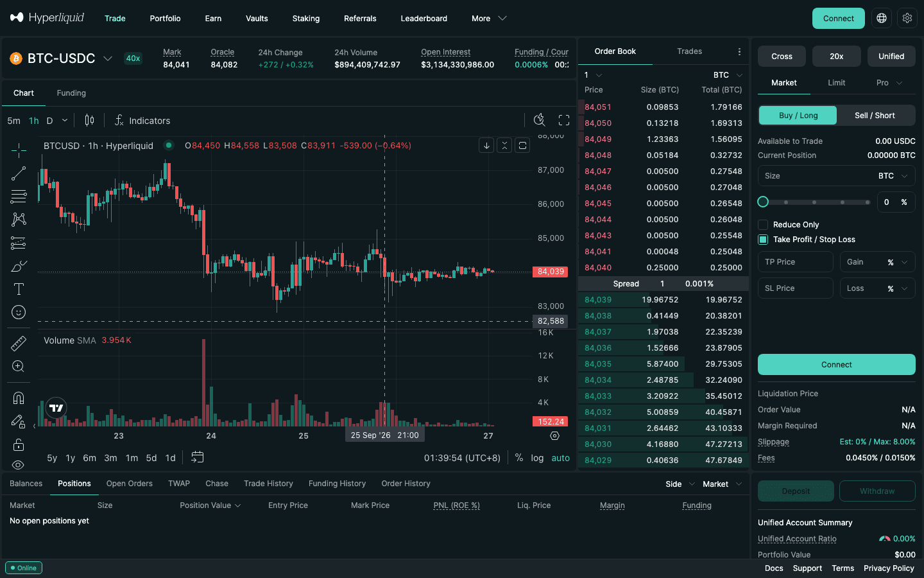Open the Market filter dropdown in positions
924x578 pixels.
pyautogui.click(x=723, y=484)
